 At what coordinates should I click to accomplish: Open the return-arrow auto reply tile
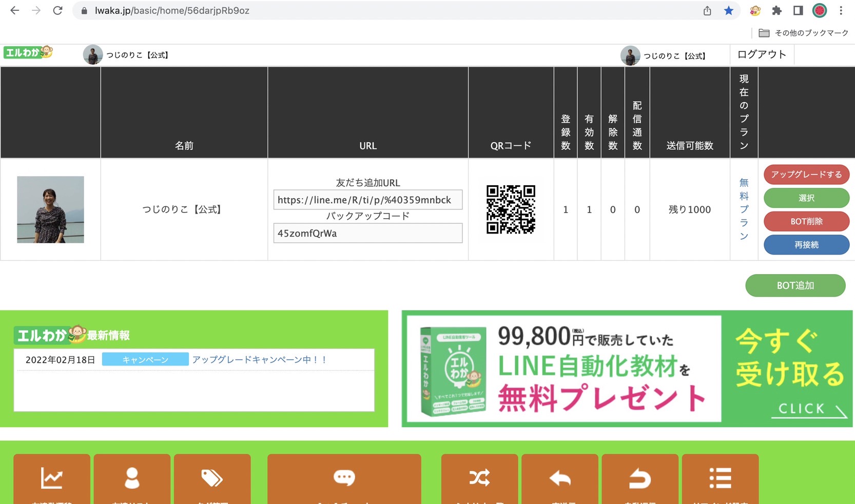coord(640,479)
